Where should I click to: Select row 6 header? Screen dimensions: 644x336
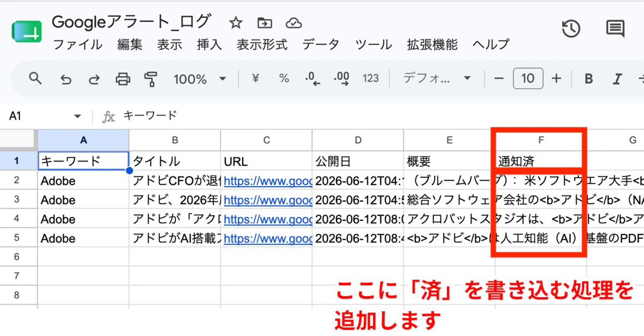pyautogui.click(x=19, y=257)
